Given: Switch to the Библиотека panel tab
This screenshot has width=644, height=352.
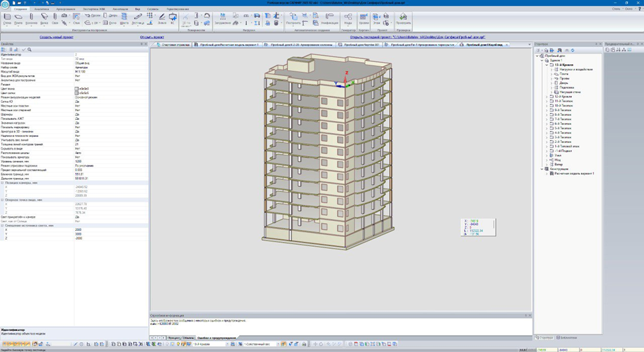Looking at the screenshot, I should (x=567, y=337).
